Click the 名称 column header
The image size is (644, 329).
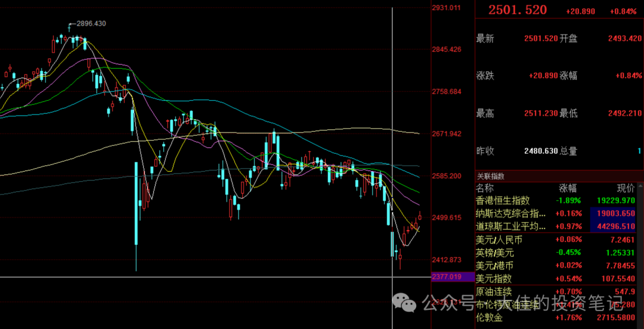[485, 188]
